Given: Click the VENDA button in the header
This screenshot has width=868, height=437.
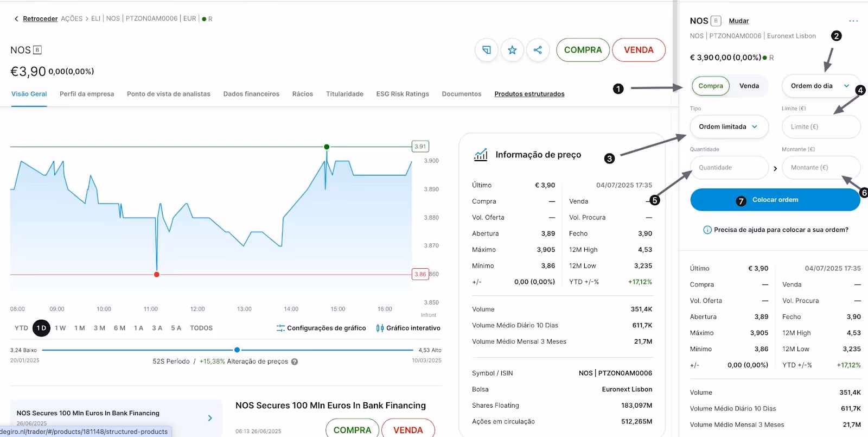Looking at the screenshot, I should coord(639,50).
